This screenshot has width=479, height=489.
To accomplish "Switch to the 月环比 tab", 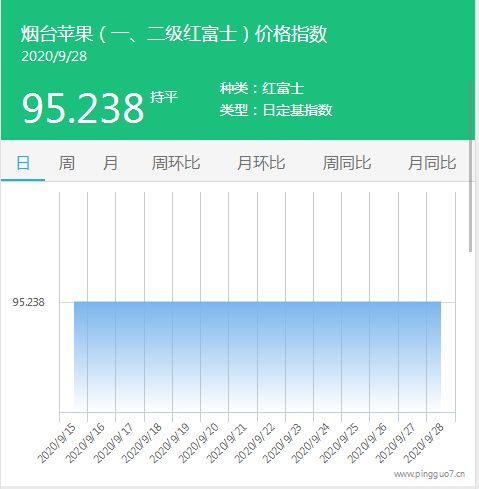I will tap(261, 163).
